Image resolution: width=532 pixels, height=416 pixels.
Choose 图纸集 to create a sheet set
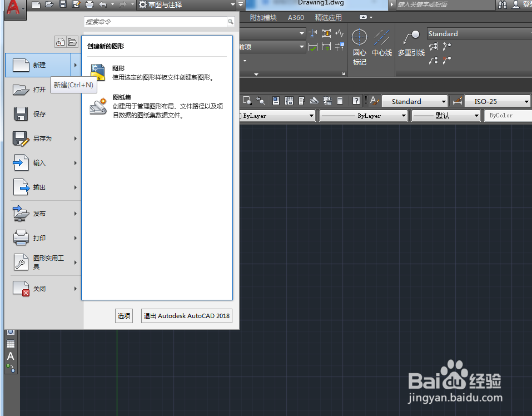click(x=156, y=106)
